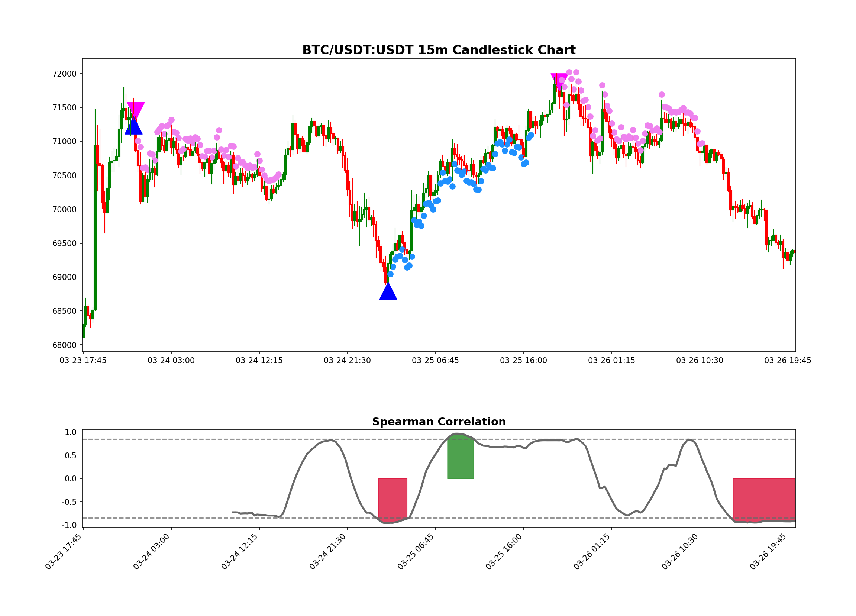
Task: Click the BTC/USDT:USDT 15m Candlestick Chart title
Action: [439, 50]
